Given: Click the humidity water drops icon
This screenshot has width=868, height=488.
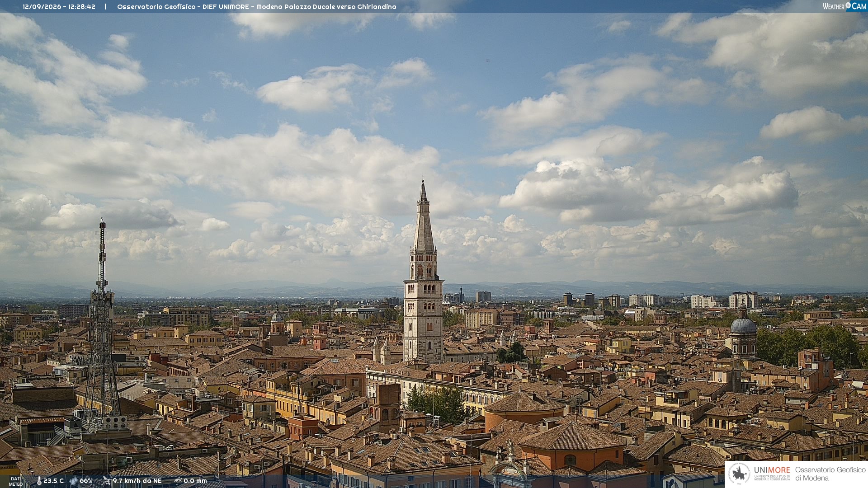Looking at the screenshot, I should pos(74,481).
